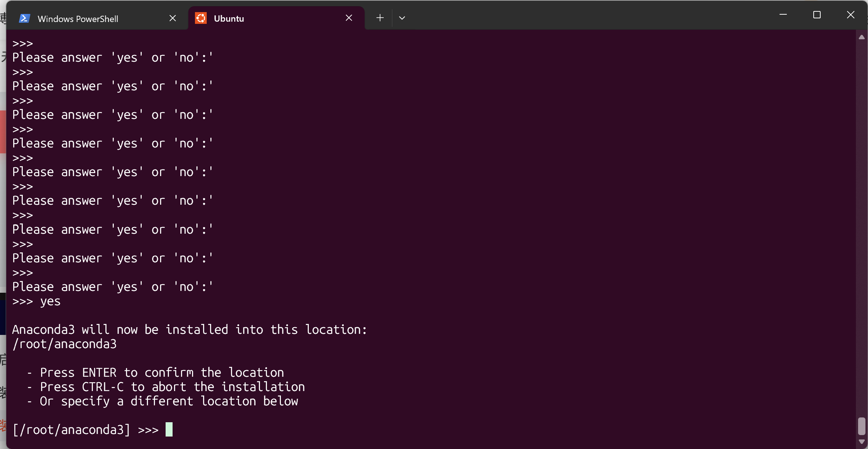Close the terminal window
The width and height of the screenshot is (868, 449).
(851, 15)
